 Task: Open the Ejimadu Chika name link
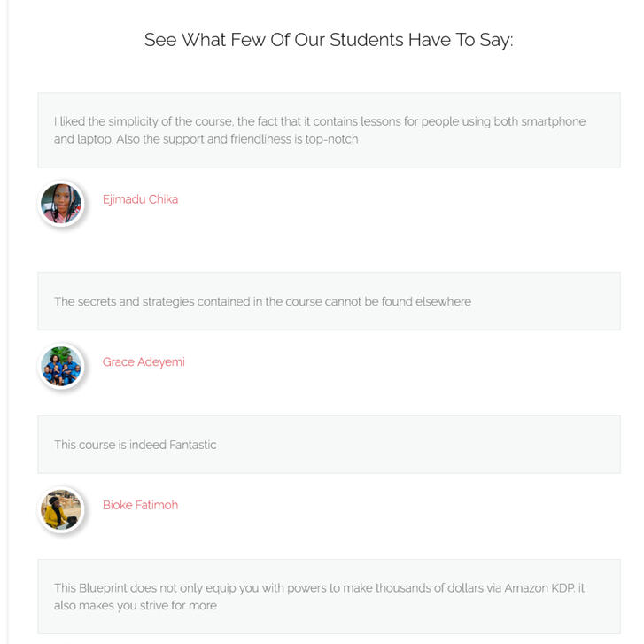coord(140,199)
